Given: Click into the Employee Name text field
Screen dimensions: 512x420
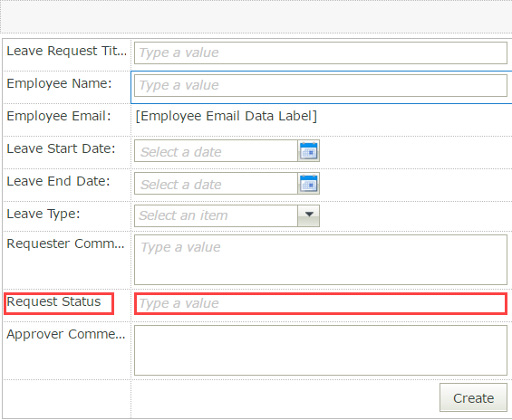Looking at the screenshot, I should (x=321, y=85).
